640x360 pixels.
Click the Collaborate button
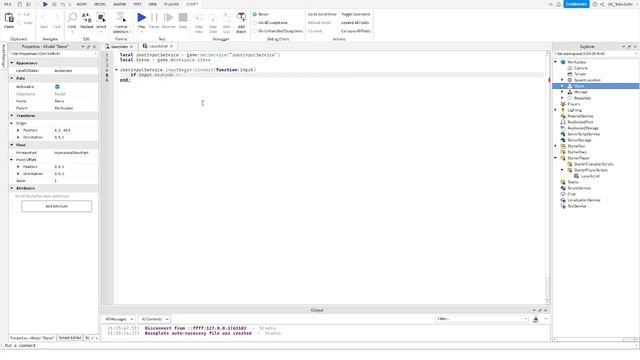coord(576,4)
